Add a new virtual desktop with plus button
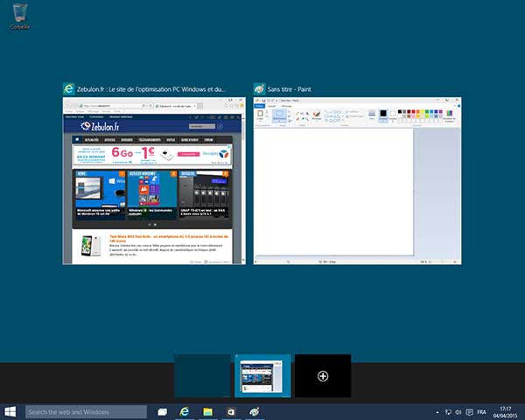Image resolution: width=525 pixels, height=420 pixels. (x=323, y=375)
